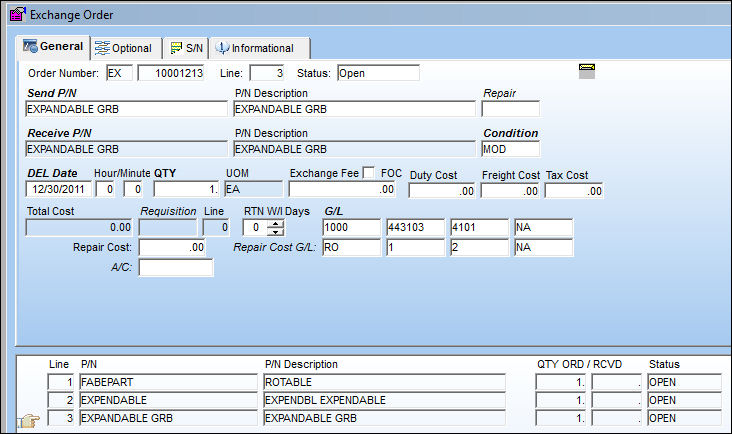Image resolution: width=732 pixels, height=434 pixels.
Task: Click the empty Repair field
Action: tap(511, 109)
